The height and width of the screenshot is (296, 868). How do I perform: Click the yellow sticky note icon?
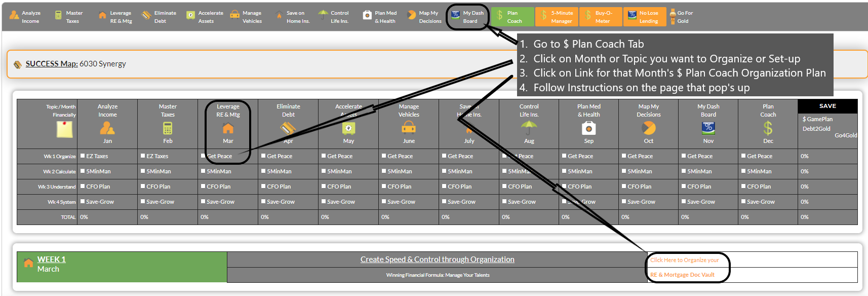coord(64,129)
